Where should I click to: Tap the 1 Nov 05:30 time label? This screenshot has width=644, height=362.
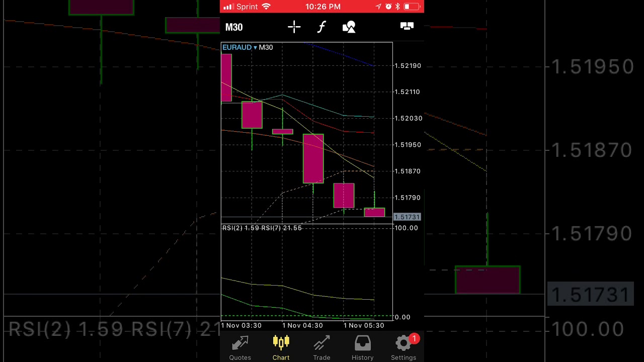(364, 325)
